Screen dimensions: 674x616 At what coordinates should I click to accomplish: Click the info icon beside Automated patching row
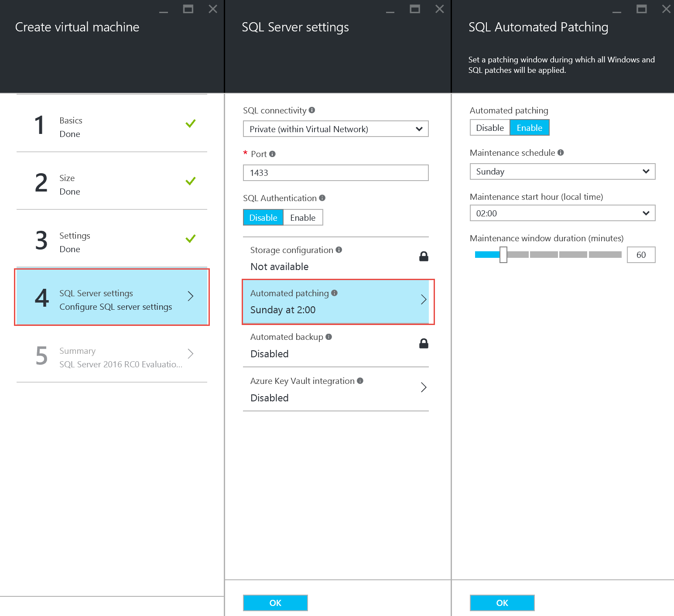pyautogui.click(x=334, y=293)
